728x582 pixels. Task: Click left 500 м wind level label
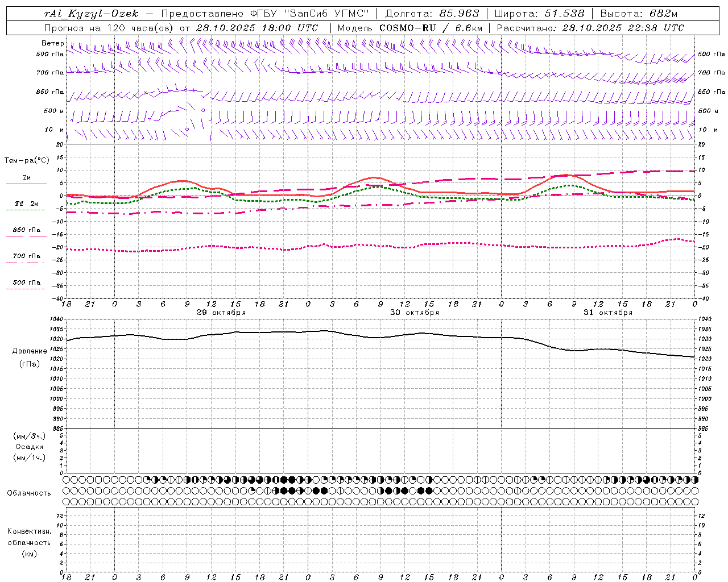tap(54, 111)
